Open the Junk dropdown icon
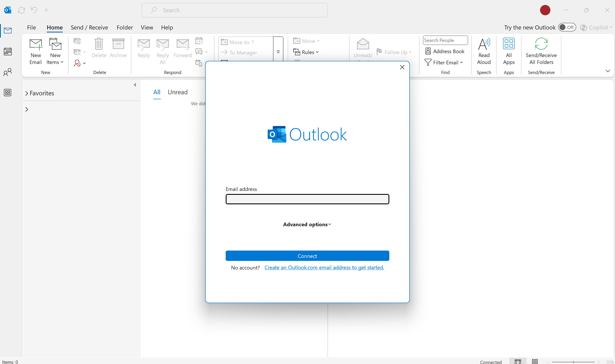The height and width of the screenshot is (364, 615). [x=79, y=63]
